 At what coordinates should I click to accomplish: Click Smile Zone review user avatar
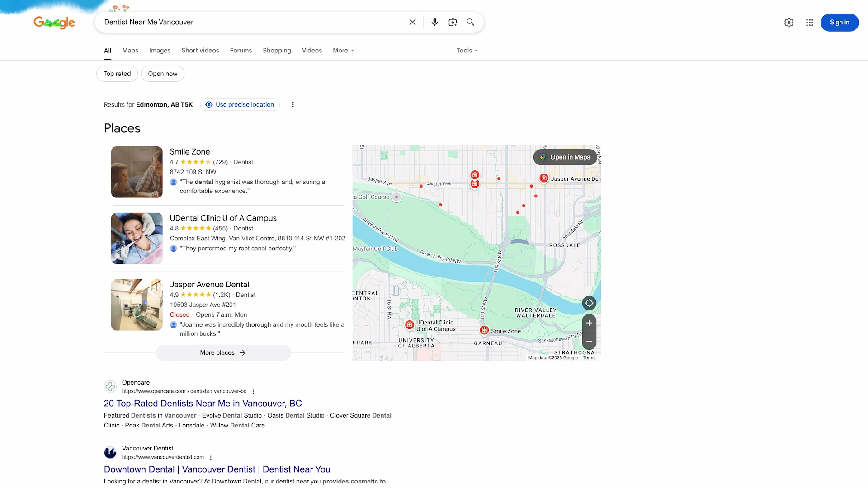[174, 182]
